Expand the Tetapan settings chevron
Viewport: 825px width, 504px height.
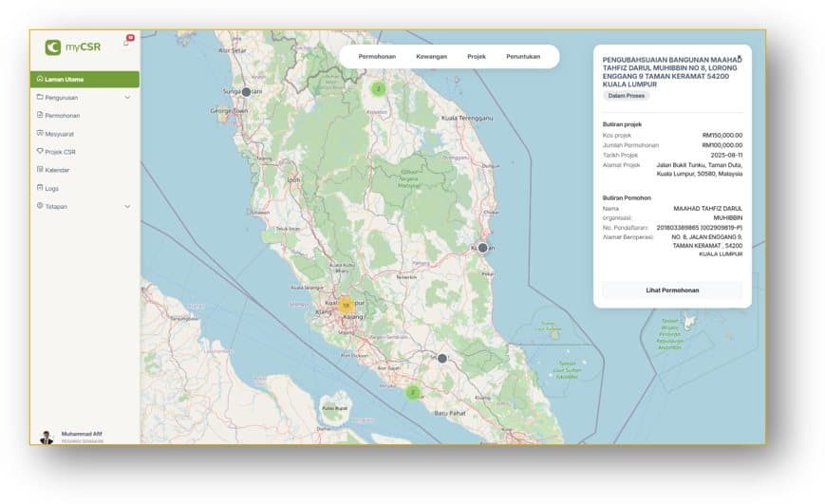click(127, 206)
